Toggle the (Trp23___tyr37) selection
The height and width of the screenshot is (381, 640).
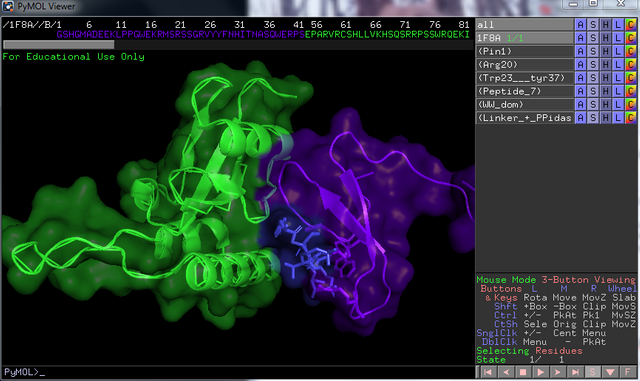[x=524, y=78]
